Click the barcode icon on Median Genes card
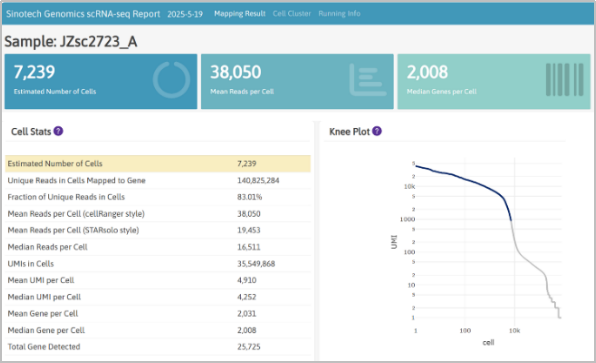 (x=564, y=79)
